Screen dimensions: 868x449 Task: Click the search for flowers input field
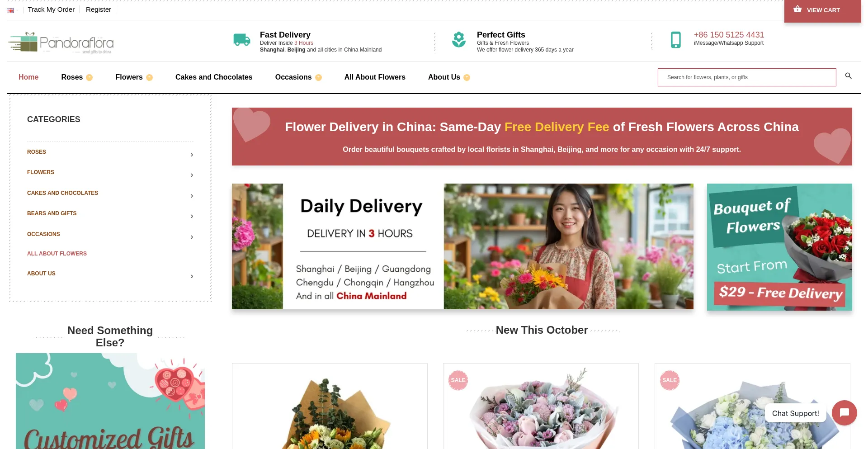click(x=747, y=77)
